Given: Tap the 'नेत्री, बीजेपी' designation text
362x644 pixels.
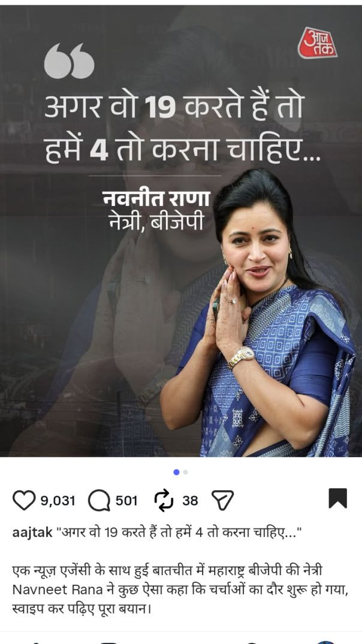Looking at the screenshot, I should point(155,222).
